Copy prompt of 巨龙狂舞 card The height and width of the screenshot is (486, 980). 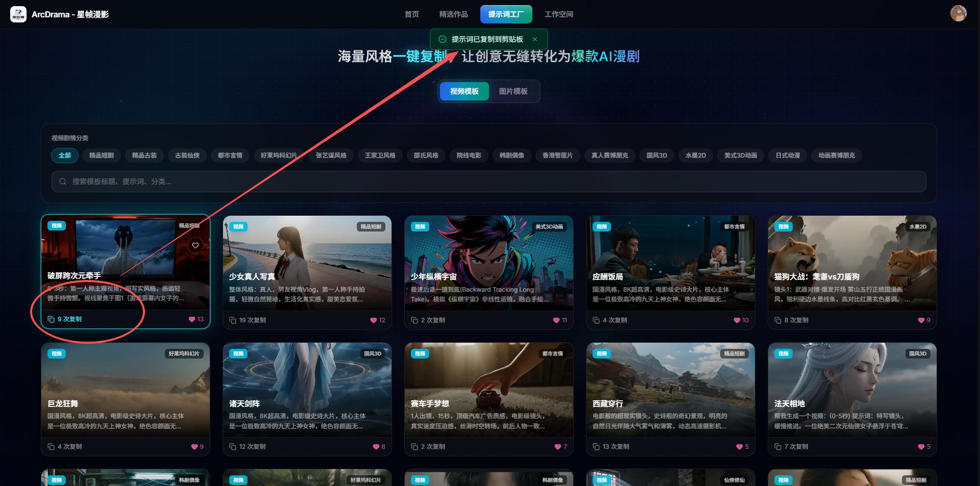65,447
